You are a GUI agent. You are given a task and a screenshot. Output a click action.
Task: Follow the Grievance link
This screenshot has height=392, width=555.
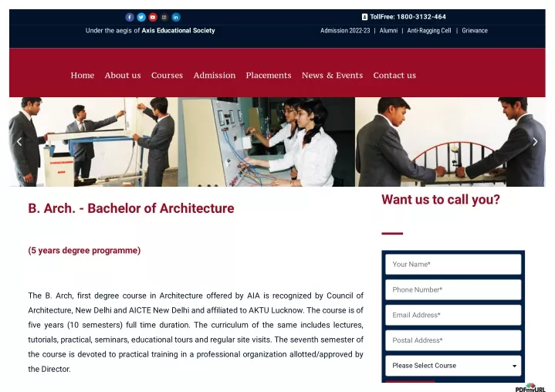tap(475, 30)
